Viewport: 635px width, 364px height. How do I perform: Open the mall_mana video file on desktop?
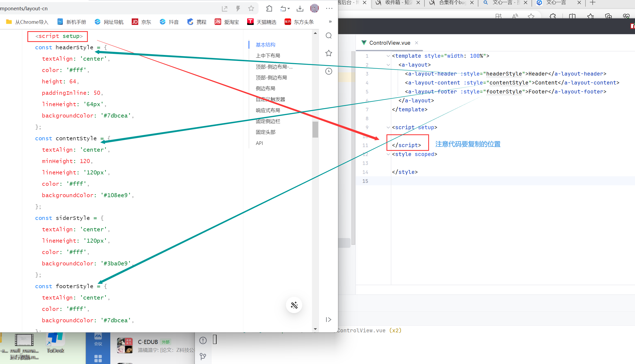24,347
